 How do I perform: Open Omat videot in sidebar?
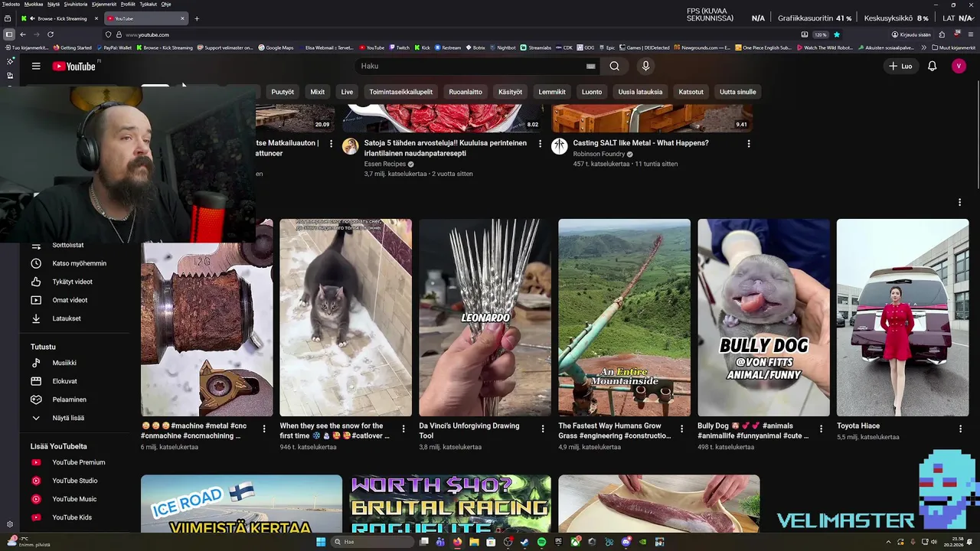click(x=70, y=300)
